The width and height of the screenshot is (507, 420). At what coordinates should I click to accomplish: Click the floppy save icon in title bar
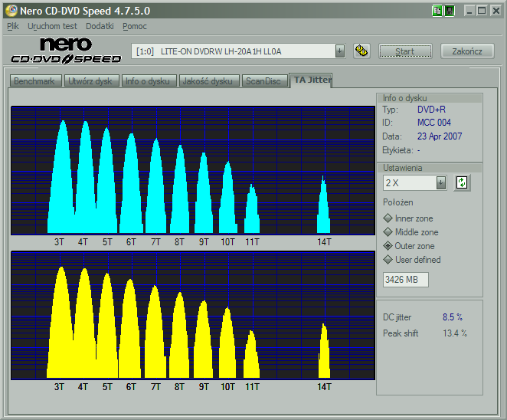[x=450, y=11]
